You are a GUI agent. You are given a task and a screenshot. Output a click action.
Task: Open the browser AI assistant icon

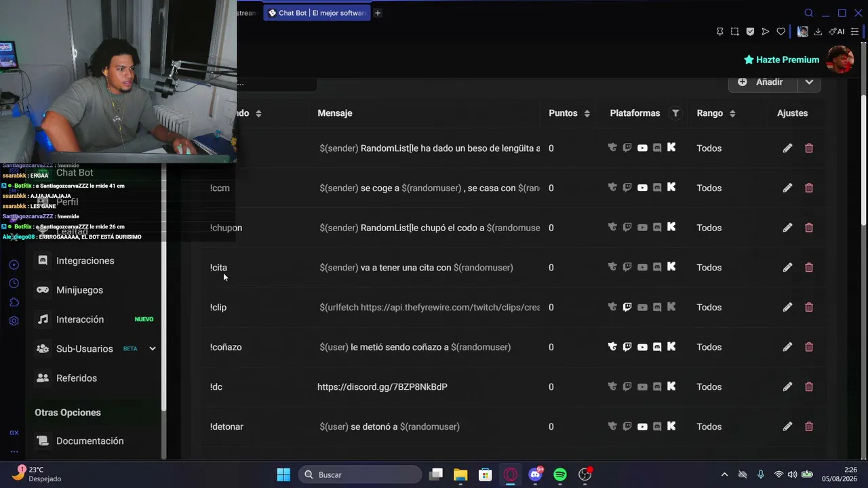tap(837, 31)
